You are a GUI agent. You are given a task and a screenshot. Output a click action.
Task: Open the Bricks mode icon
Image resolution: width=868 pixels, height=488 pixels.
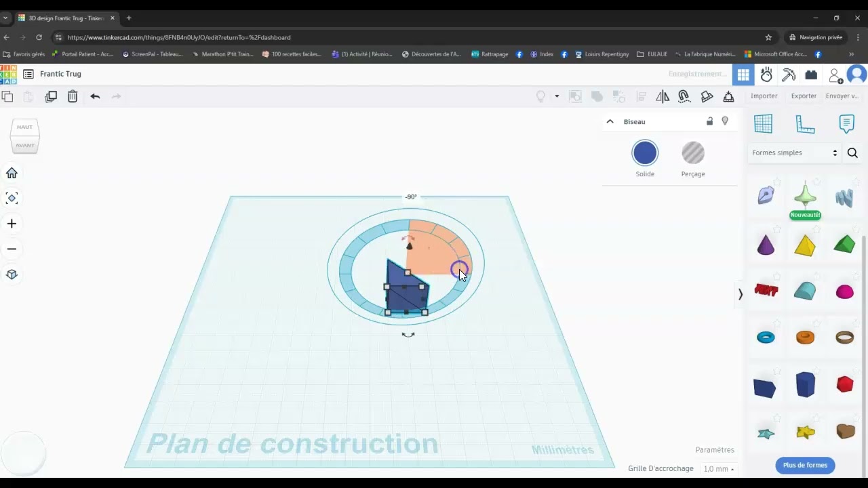811,75
